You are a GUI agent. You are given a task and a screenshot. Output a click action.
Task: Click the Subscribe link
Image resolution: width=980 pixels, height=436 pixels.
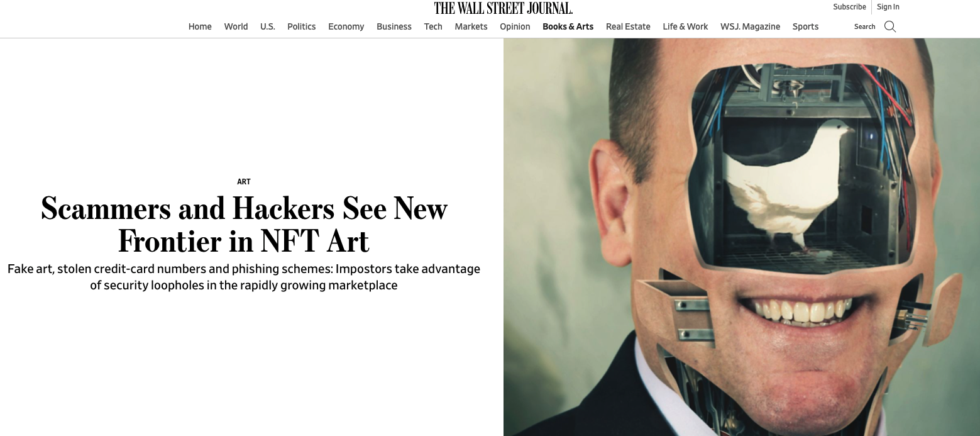coord(850,7)
